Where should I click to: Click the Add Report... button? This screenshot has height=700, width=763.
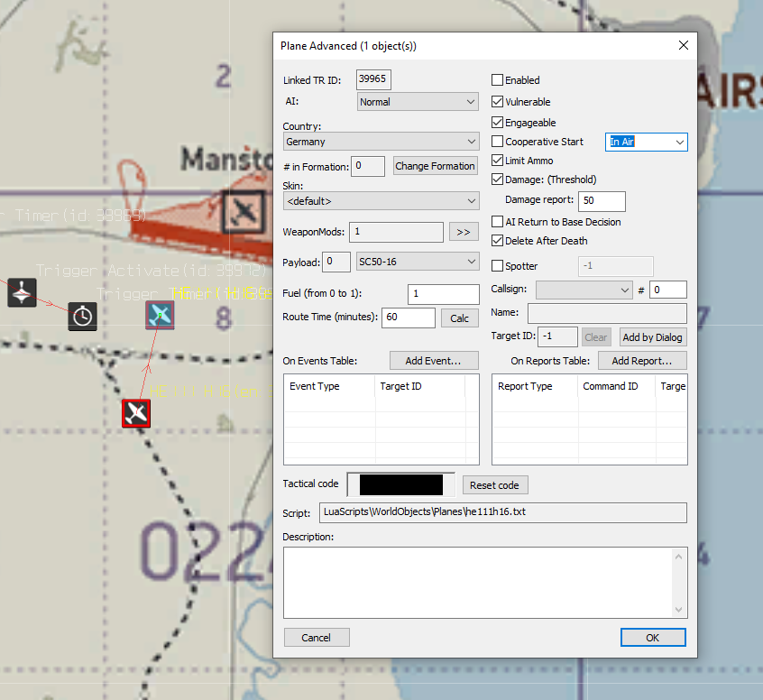(641, 361)
